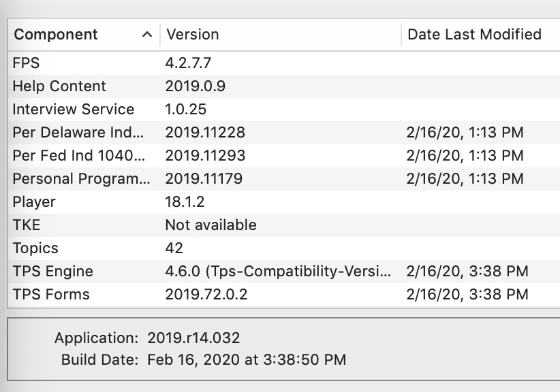
Task: Select the Help Content row
Action: click(x=284, y=86)
